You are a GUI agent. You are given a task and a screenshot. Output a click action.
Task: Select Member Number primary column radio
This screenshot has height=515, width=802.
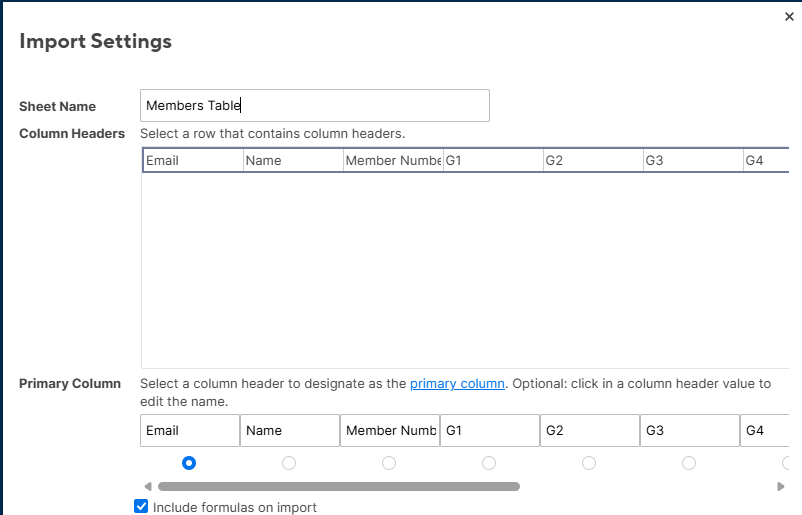point(389,463)
